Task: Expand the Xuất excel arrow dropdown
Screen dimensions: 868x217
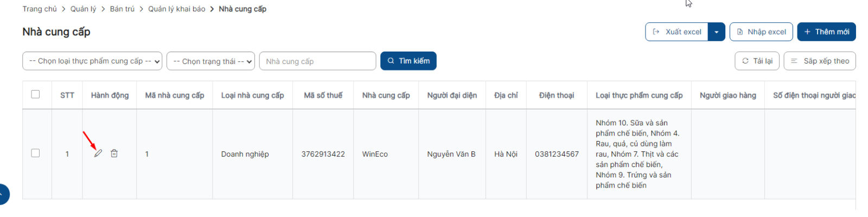Action: [717, 31]
